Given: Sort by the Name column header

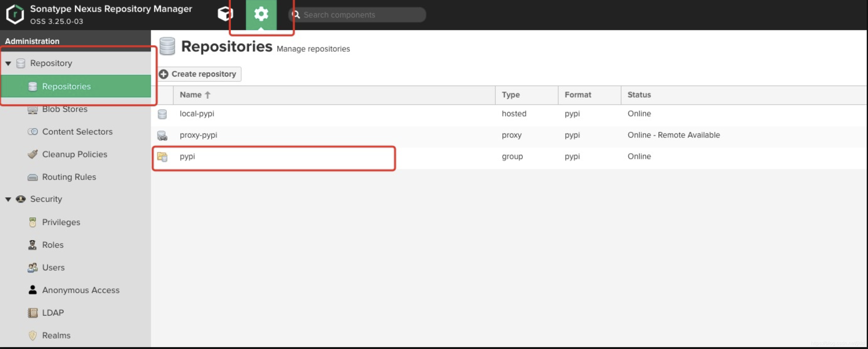Looking at the screenshot, I should click(191, 95).
